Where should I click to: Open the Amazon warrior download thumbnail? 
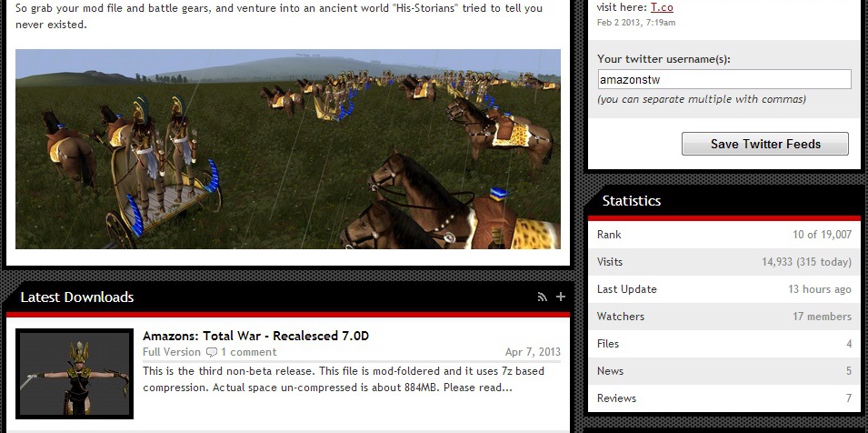(75, 374)
